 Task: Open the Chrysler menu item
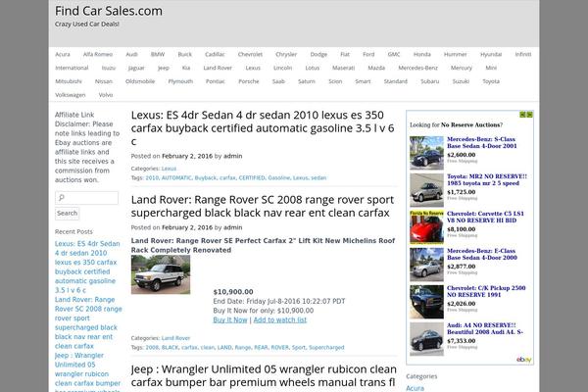pyautogui.click(x=286, y=55)
